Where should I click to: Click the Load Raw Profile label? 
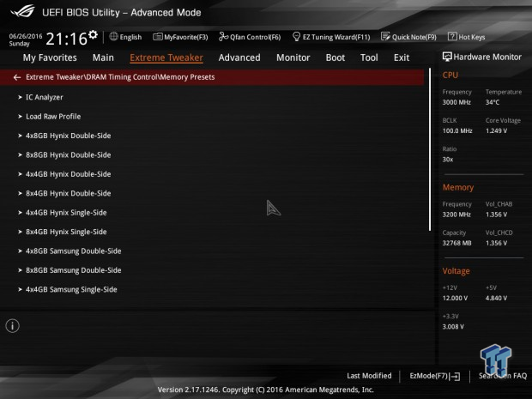[x=53, y=117]
